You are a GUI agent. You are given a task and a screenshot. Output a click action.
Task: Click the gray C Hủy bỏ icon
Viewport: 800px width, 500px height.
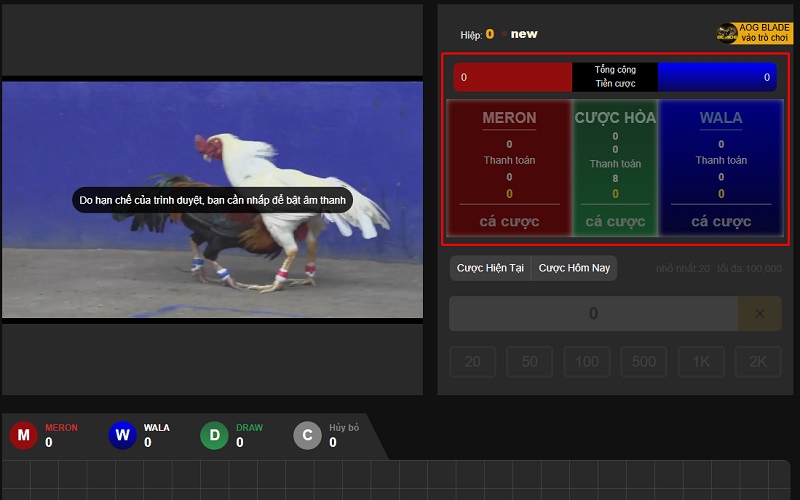tap(307, 435)
